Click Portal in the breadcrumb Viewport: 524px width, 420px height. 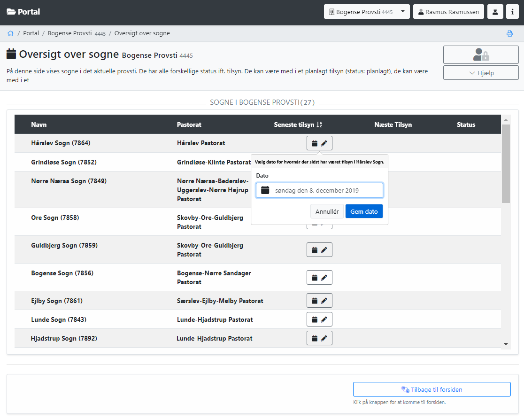pyautogui.click(x=31, y=33)
